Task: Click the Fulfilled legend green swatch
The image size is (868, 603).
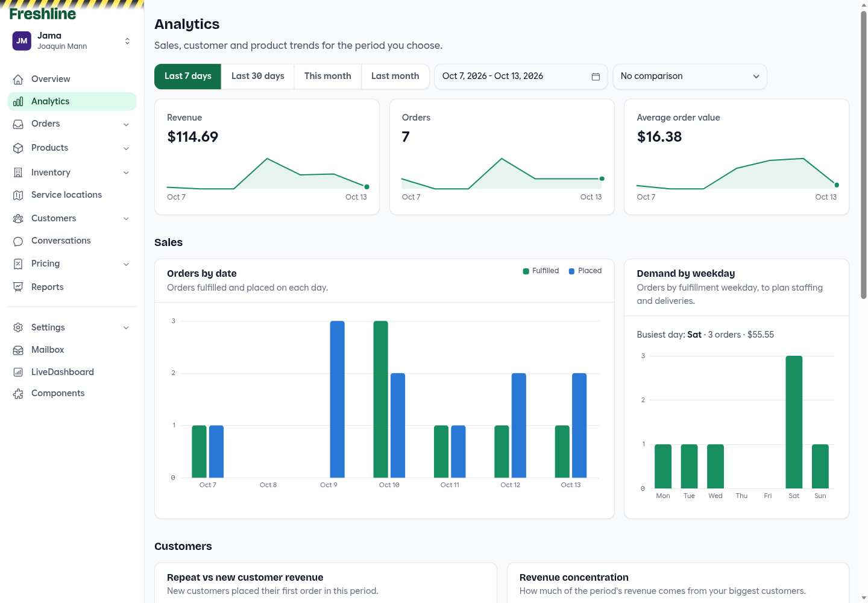Action: pos(526,271)
